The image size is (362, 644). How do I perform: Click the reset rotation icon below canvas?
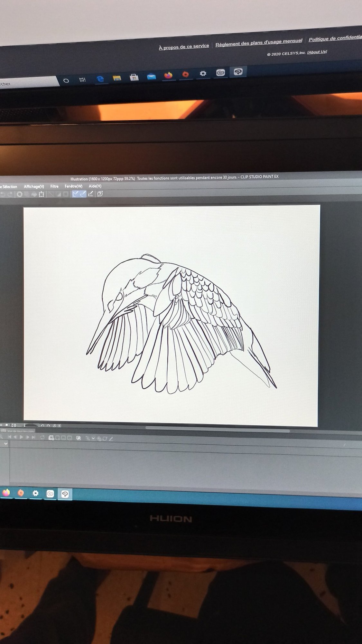[54, 426]
